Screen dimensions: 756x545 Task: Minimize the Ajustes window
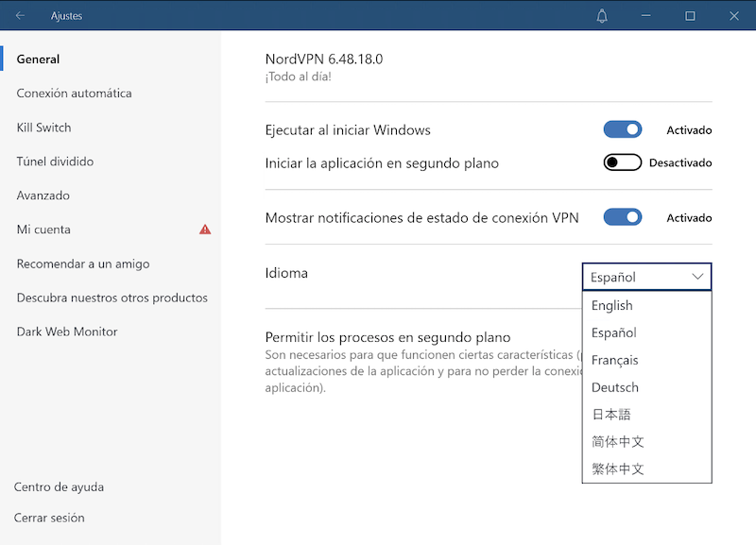coord(646,16)
